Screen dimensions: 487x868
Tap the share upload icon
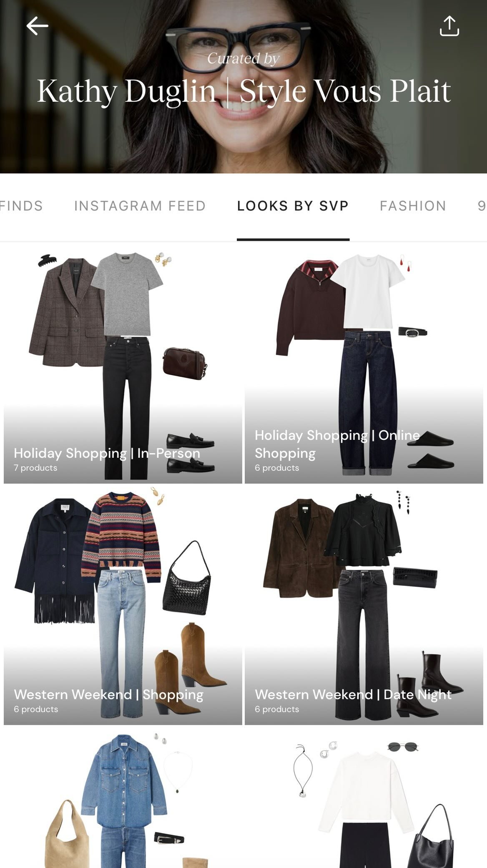click(449, 26)
